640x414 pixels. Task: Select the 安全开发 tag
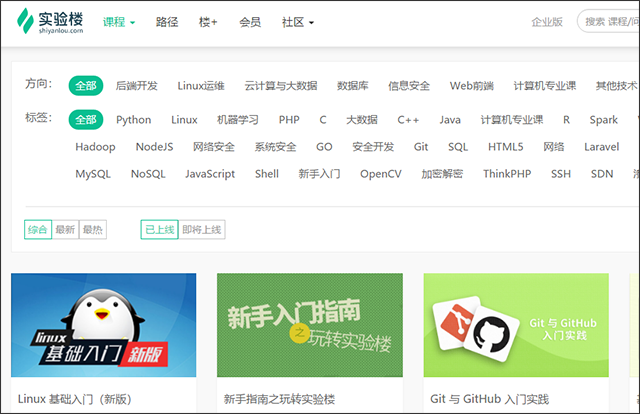[x=373, y=147]
